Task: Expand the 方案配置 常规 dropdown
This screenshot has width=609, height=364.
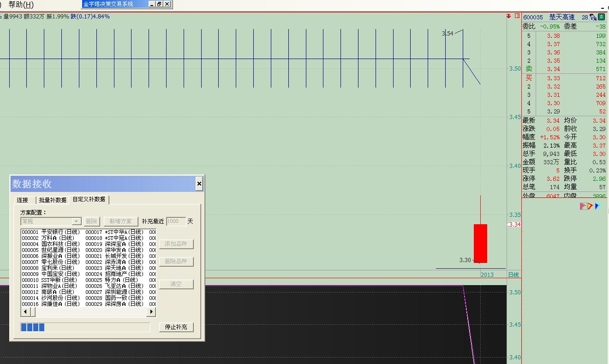Action: click(x=77, y=221)
